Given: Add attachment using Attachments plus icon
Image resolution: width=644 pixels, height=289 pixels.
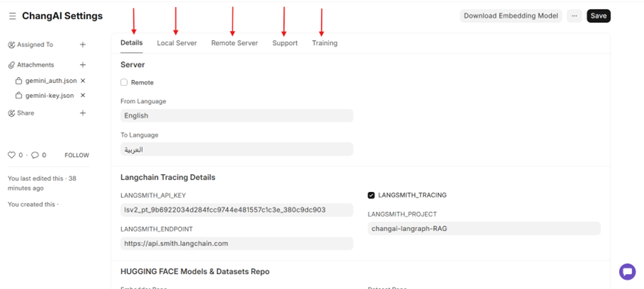Looking at the screenshot, I should (83, 65).
